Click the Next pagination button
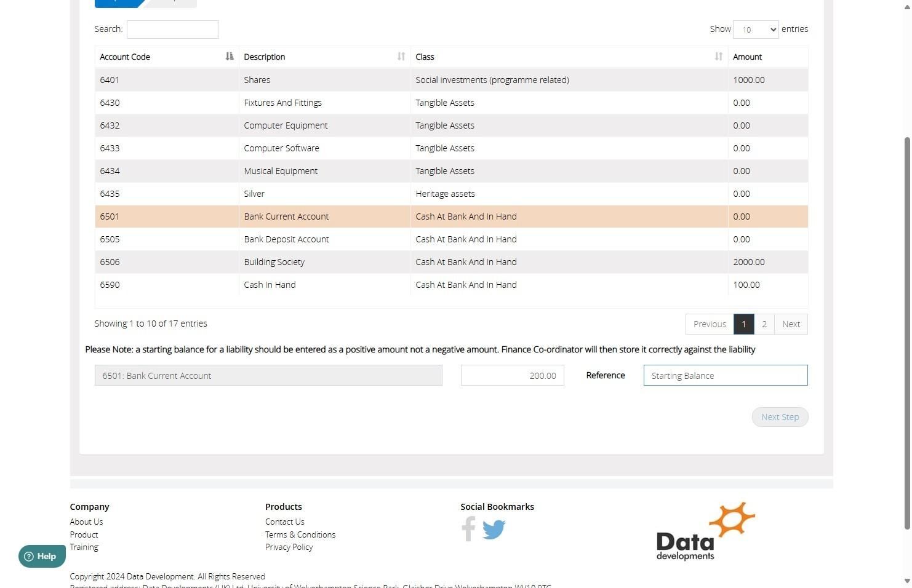 click(x=791, y=324)
